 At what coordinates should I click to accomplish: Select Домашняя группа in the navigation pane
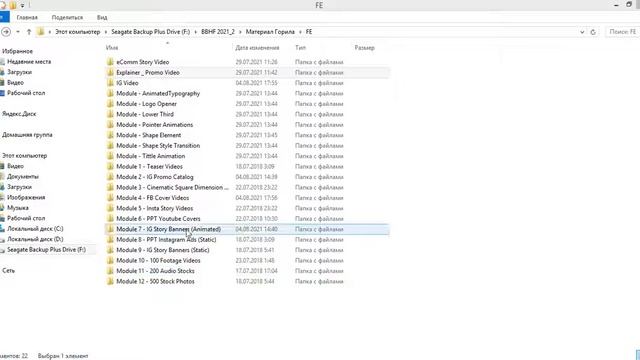27,135
